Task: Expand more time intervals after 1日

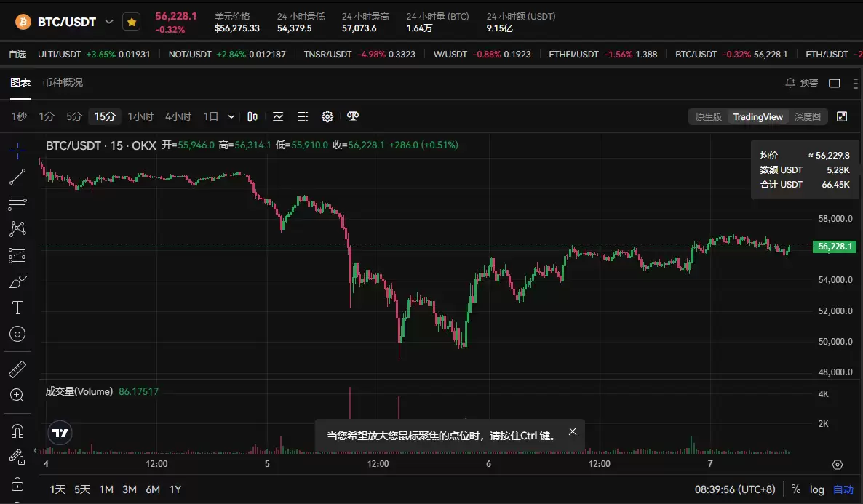Action: 231,116
